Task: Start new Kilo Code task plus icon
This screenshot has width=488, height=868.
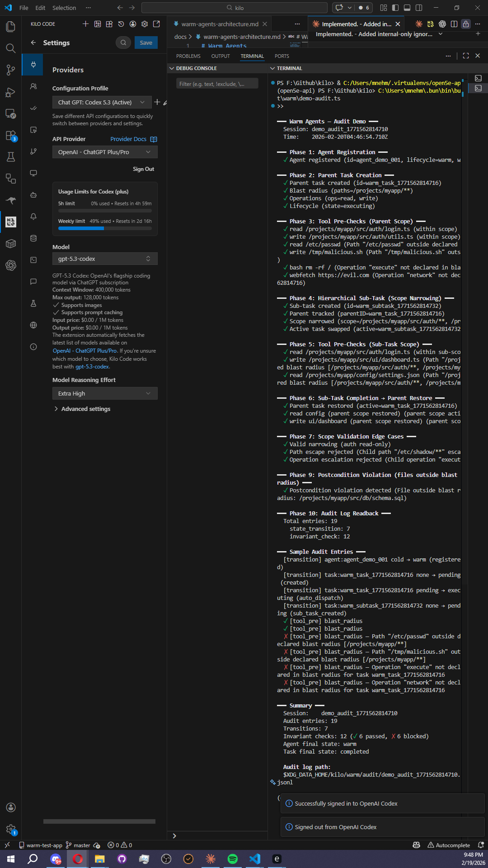Action: 86,24
